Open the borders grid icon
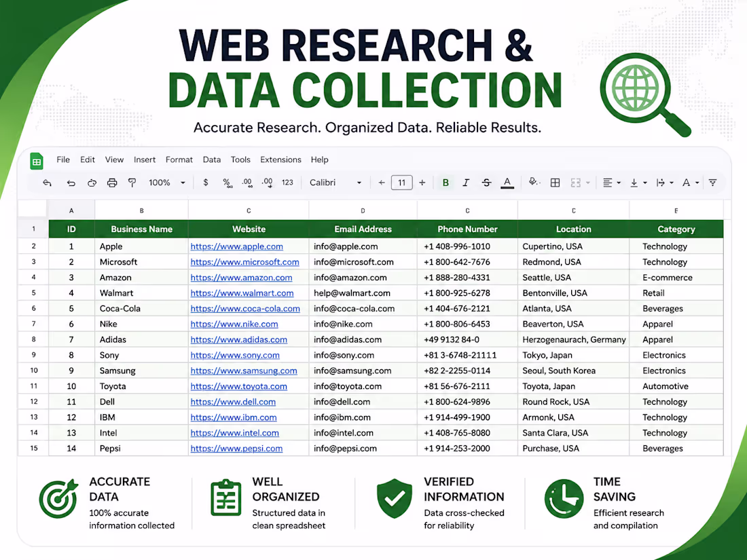Viewport: 747px width, 560px height. click(555, 183)
